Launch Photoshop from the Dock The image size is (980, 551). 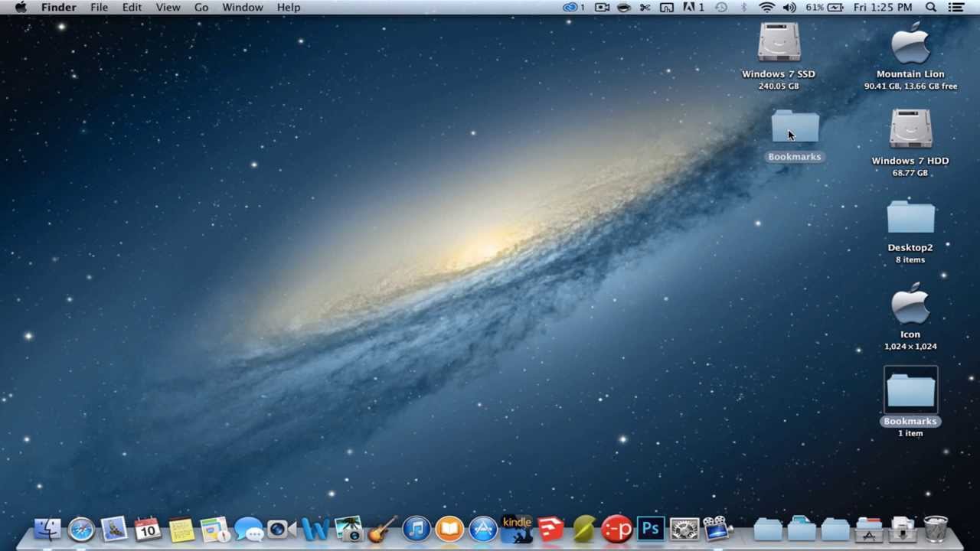[650, 529]
